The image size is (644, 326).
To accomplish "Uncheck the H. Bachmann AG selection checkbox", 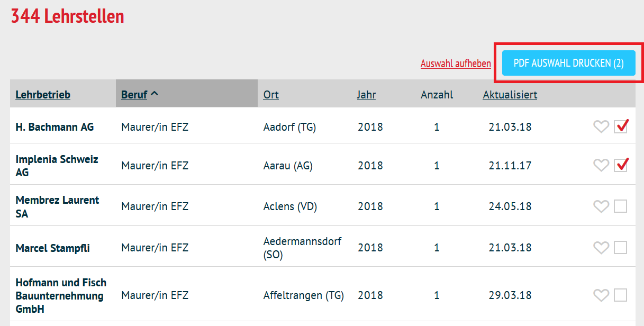I will (621, 127).
